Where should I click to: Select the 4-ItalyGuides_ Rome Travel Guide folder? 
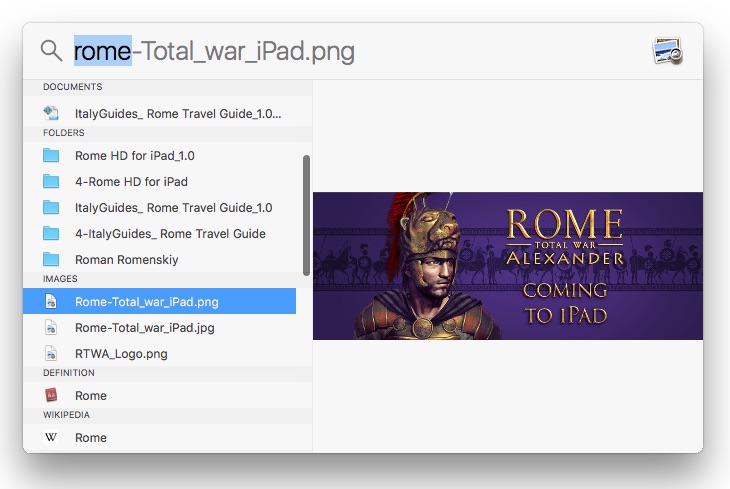(170, 234)
